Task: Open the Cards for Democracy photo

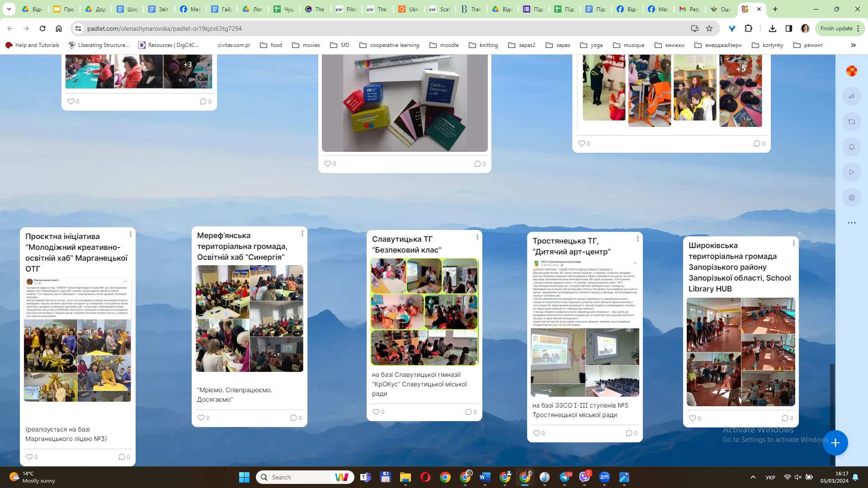Action: (405, 103)
